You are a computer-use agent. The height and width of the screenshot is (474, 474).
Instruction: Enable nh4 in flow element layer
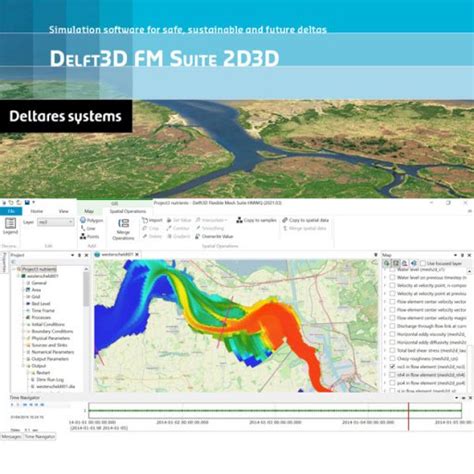click(392, 375)
